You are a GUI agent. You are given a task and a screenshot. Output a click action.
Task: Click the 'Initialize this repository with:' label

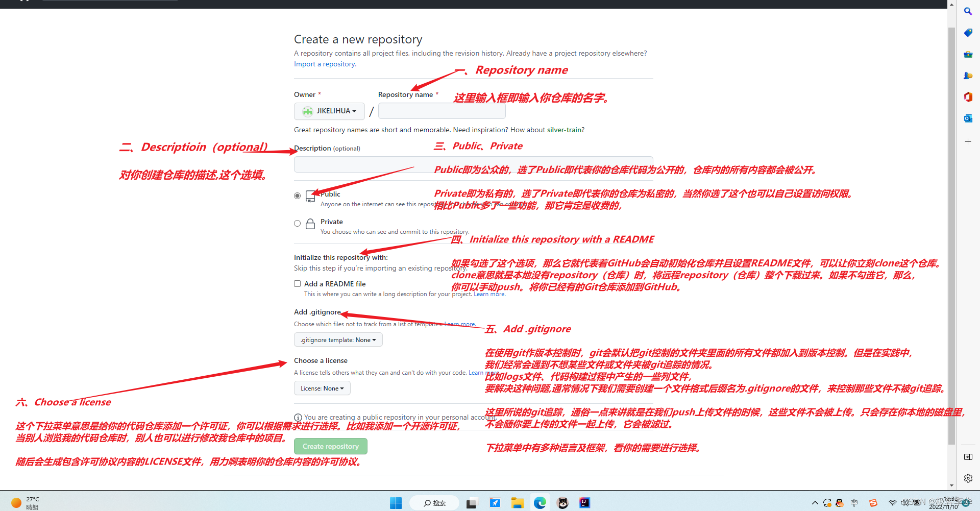coord(340,257)
